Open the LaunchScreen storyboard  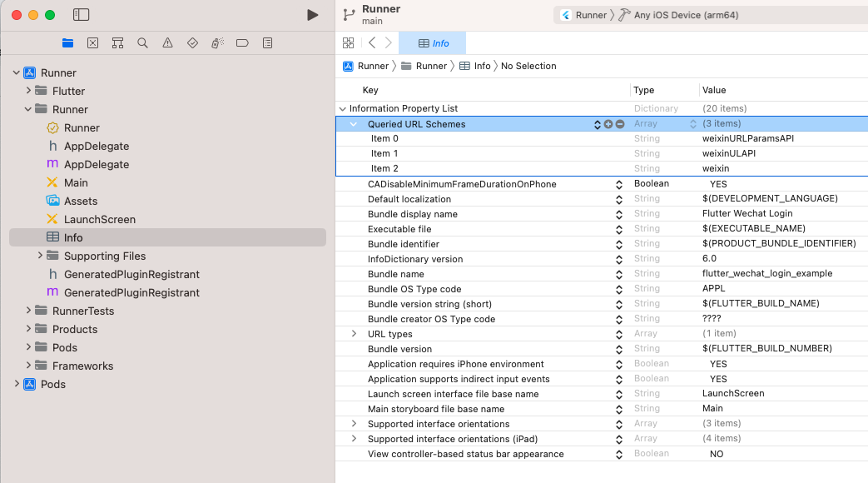91,219
